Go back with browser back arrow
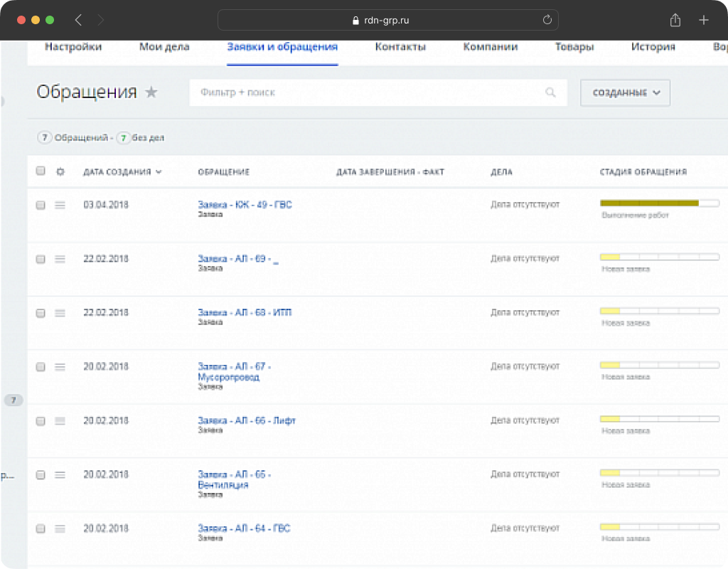This screenshot has width=728, height=569. click(x=78, y=20)
